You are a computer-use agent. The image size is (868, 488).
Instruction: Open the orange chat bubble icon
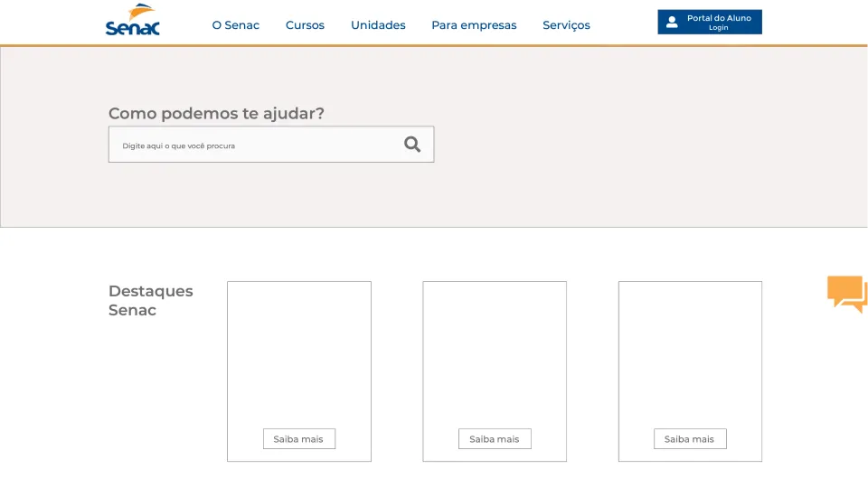click(847, 294)
